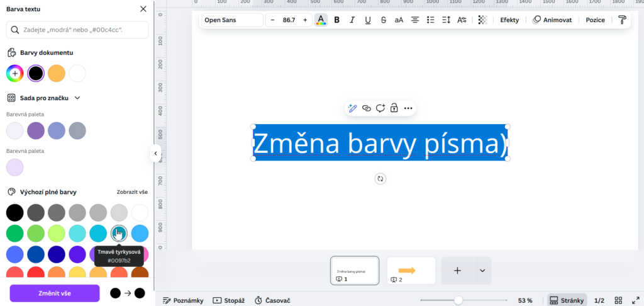Click the copy style paint roller icon

622,20
